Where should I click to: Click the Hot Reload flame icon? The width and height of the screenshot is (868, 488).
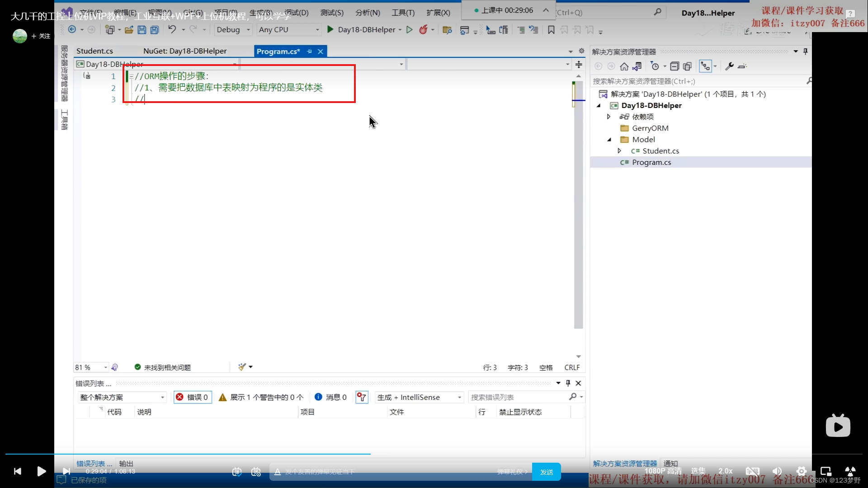click(423, 30)
